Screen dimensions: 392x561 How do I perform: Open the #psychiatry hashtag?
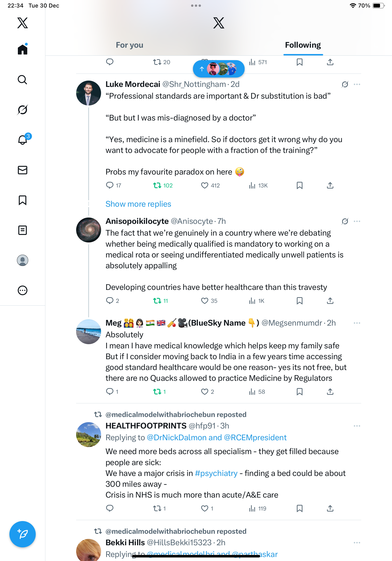216,473
